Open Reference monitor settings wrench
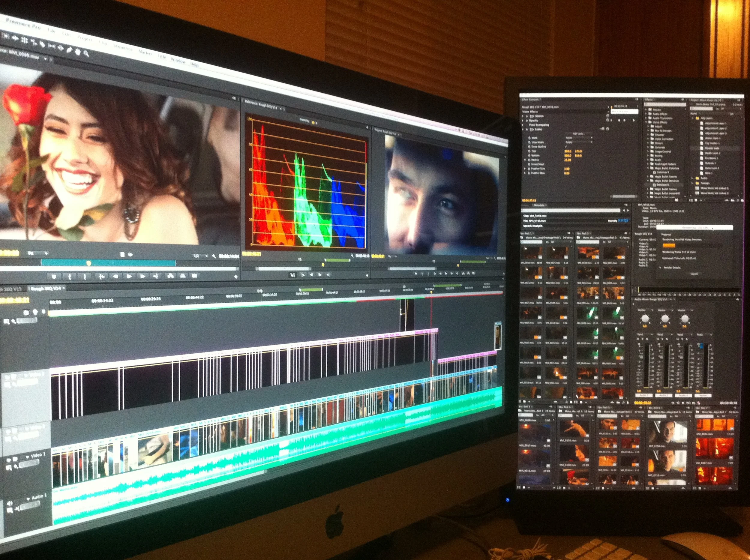750x560 pixels. click(352, 255)
